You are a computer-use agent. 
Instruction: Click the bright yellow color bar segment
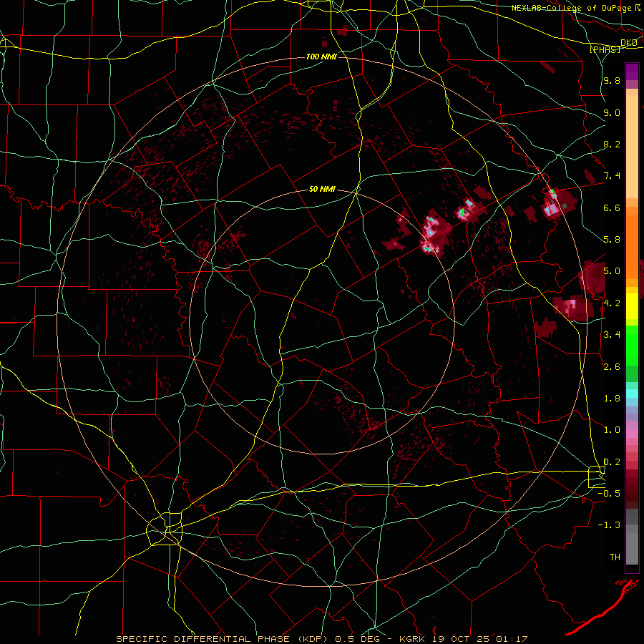pyautogui.click(x=632, y=306)
